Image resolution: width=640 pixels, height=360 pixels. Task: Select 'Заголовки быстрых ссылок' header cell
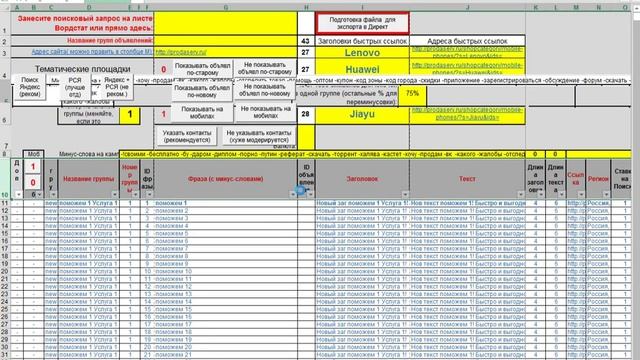pos(362,41)
